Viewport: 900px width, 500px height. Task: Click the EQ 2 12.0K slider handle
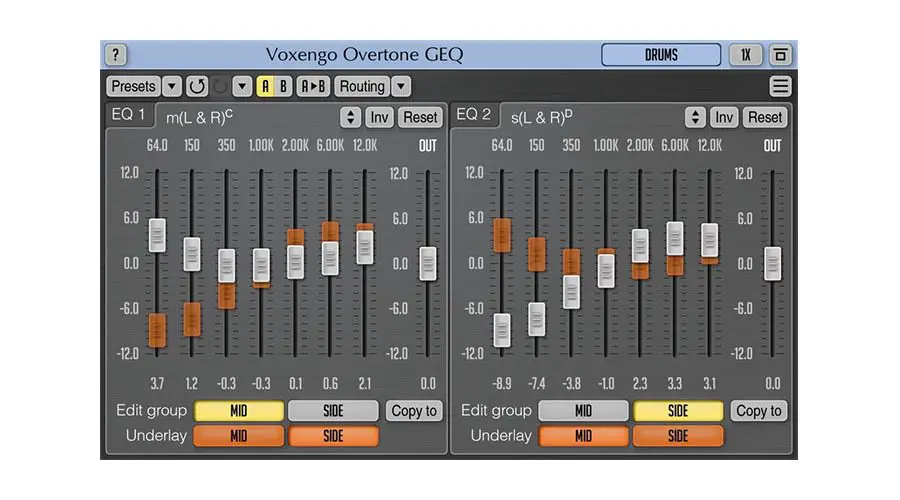(709, 240)
